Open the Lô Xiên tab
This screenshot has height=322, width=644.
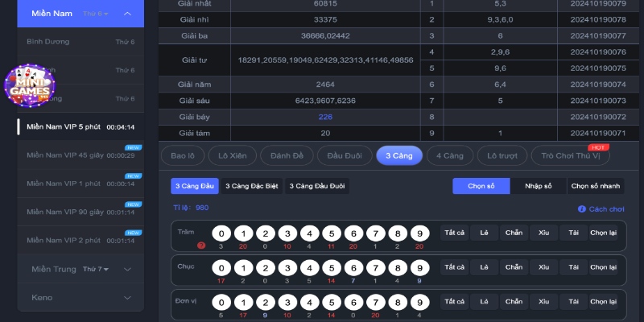point(233,155)
